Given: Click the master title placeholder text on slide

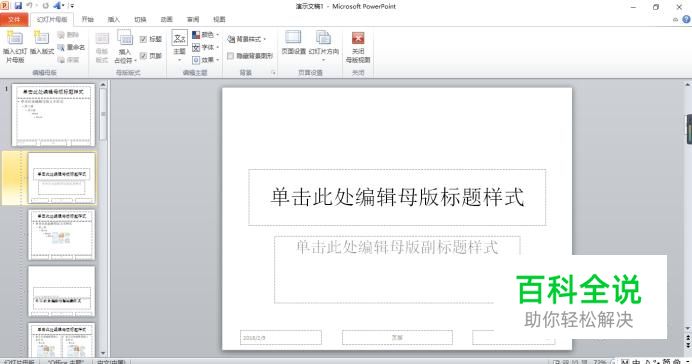Looking at the screenshot, I should pos(397,197).
